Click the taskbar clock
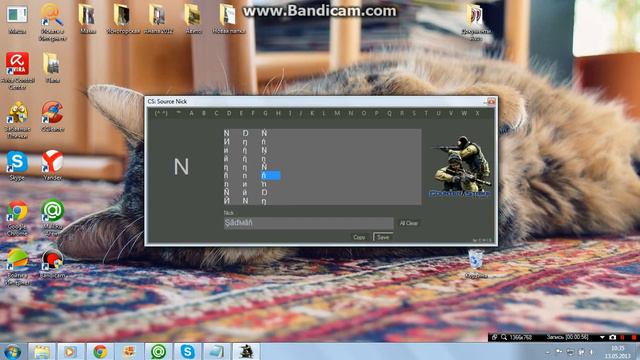The height and width of the screenshot is (360, 640). click(618, 352)
